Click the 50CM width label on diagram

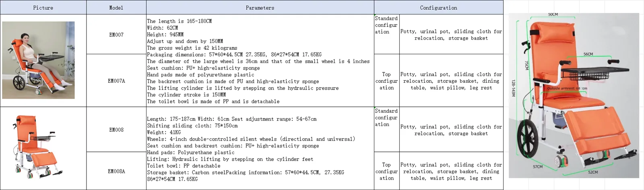553,14
